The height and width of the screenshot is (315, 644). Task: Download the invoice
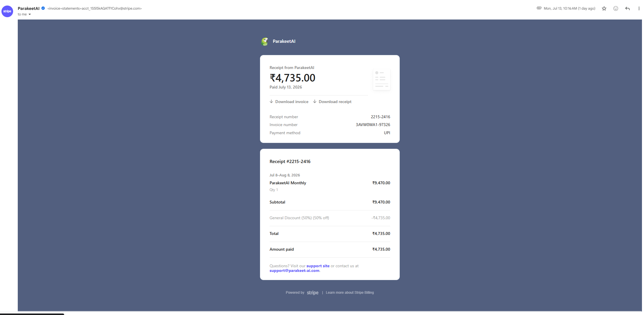pyautogui.click(x=289, y=102)
